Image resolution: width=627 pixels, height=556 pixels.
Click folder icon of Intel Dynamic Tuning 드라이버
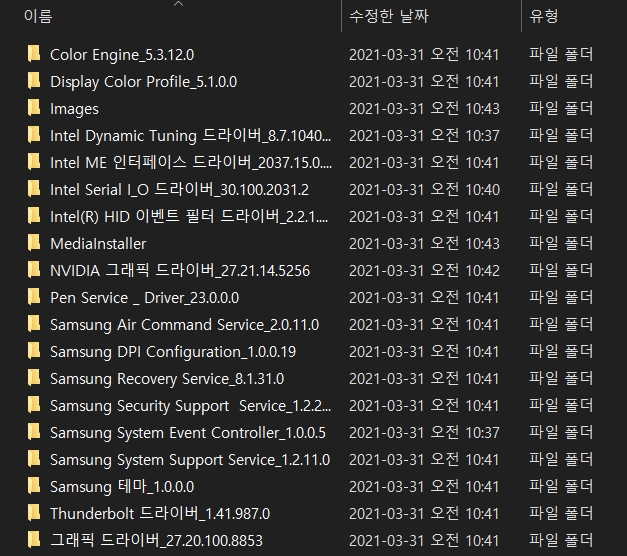pos(34,135)
